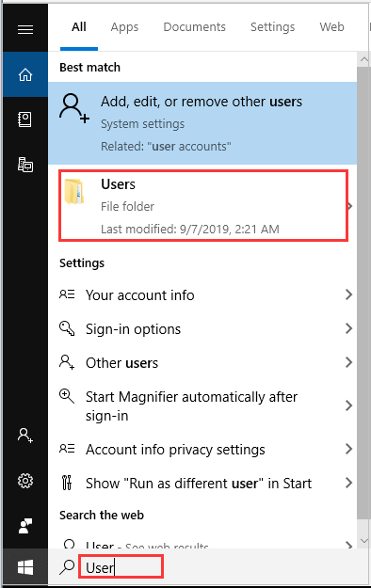This screenshot has height=588, width=371.
Task: Open the hamburger menu in the sidebar
Action: (x=25, y=29)
